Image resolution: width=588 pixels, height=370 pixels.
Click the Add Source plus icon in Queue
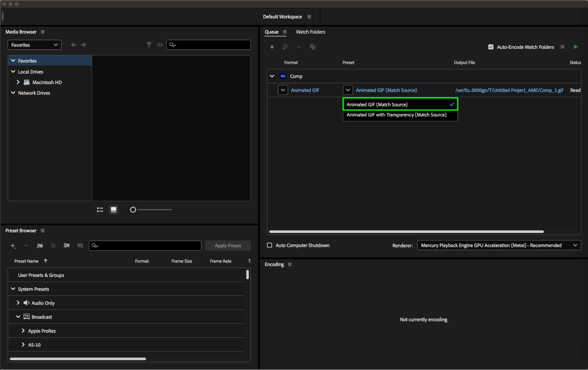[272, 47]
